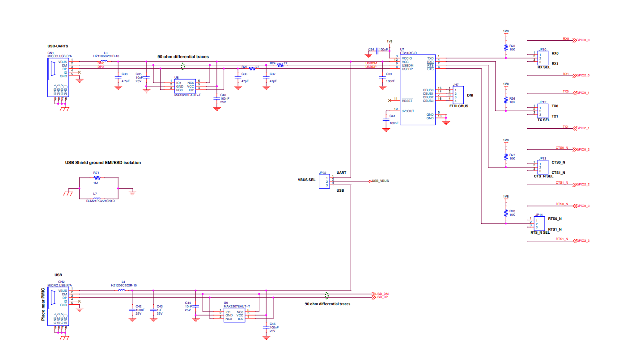This screenshot has height=362, width=644.
Task: Select the U8 MAX3207EAUT+T ESD protector
Action: 185,86
